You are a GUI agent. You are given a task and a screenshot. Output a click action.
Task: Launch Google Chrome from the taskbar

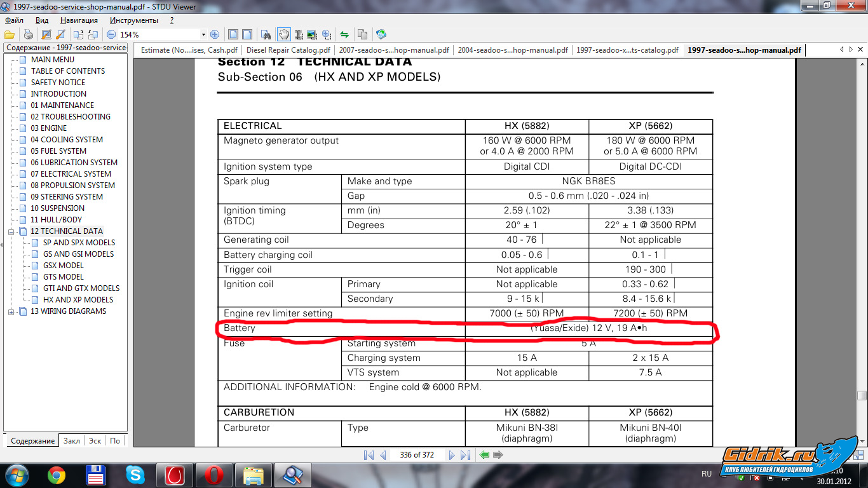coord(57,475)
